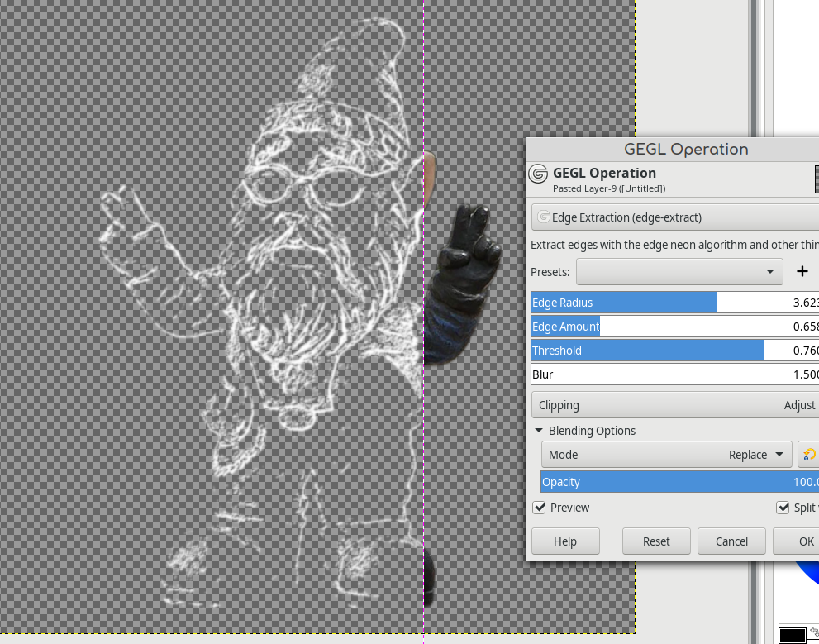819x644 pixels.
Task: Collapse the Blending Options section
Action: [538, 431]
